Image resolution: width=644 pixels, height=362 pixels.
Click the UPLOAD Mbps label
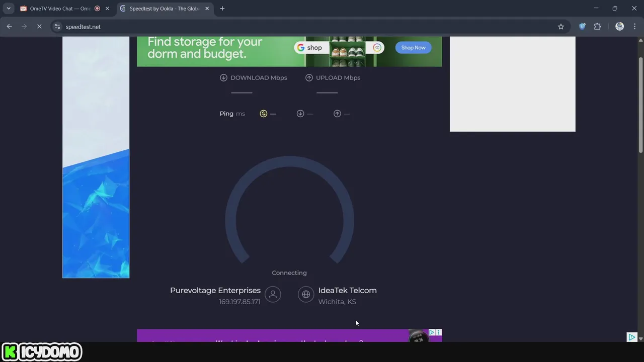(x=338, y=77)
